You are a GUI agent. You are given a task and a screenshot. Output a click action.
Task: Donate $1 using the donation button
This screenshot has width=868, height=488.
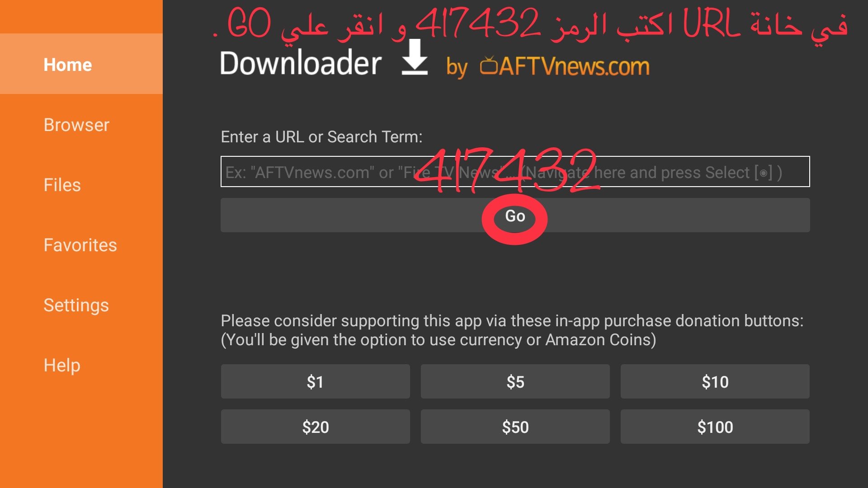click(315, 382)
